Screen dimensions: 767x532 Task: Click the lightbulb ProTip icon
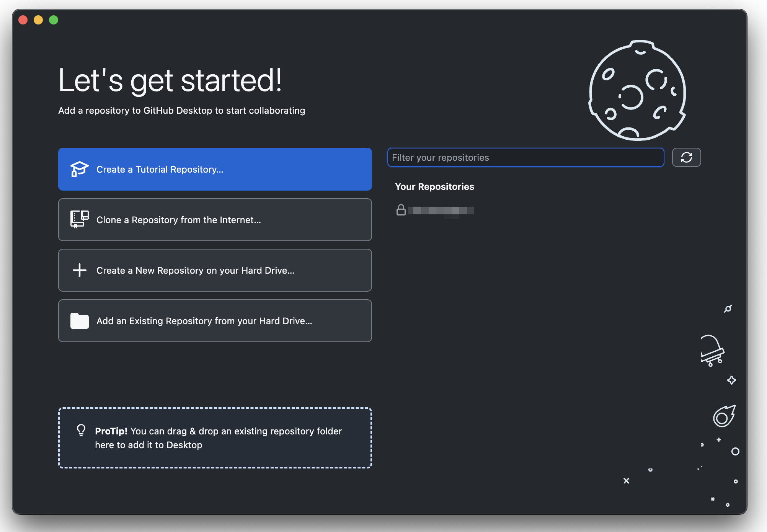[x=81, y=430]
